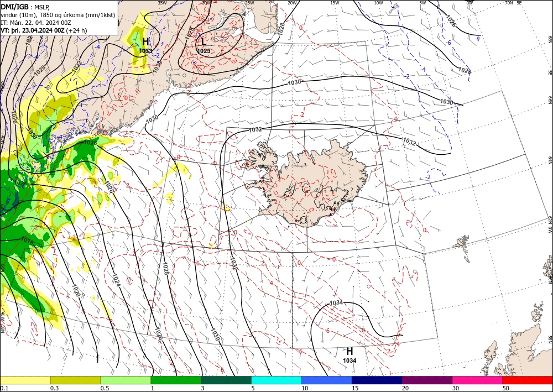Click the 25W longitude label at the top
The width and height of the screenshot is (553, 392).
point(249,3)
